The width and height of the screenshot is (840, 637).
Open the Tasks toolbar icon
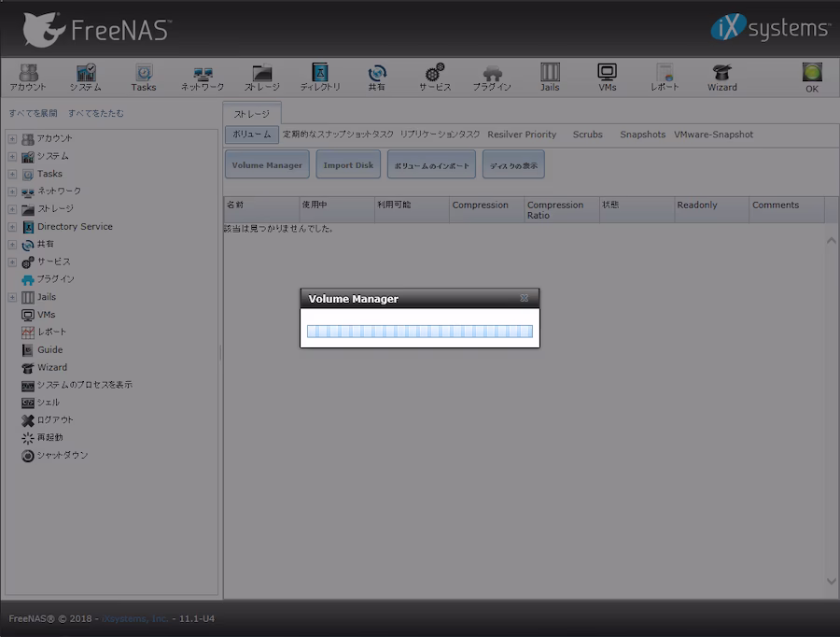[144, 78]
